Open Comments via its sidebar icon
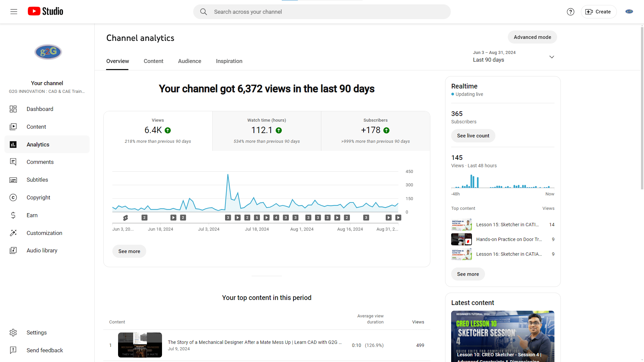Viewport: 644px width, 362px height. [x=13, y=162]
